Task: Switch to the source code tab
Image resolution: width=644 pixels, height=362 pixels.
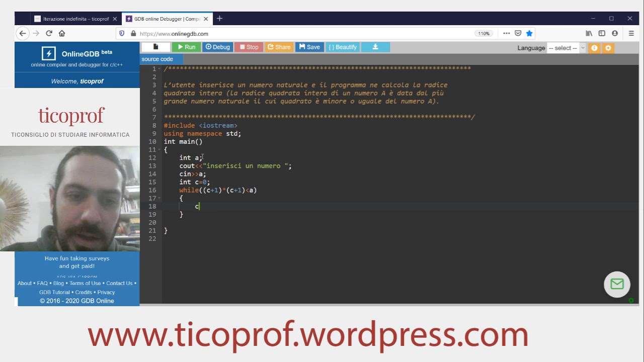Action: pos(157,59)
